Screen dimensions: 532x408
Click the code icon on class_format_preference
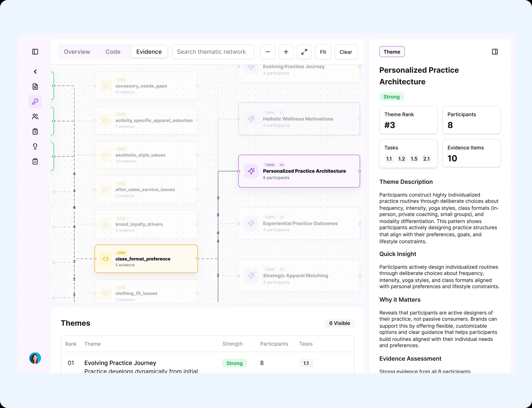coord(106,259)
